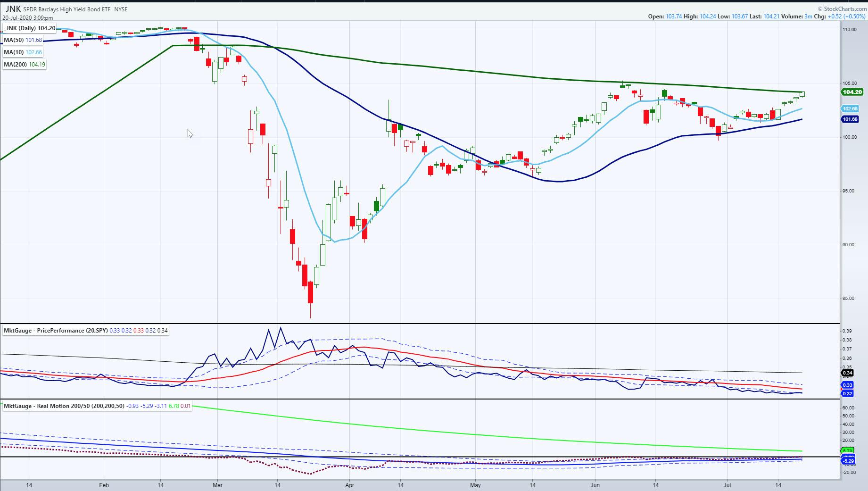Image resolution: width=868 pixels, height=491 pixels.
Task: Select the blue 0.32 indicator tag
Action: tap(847, 393)
